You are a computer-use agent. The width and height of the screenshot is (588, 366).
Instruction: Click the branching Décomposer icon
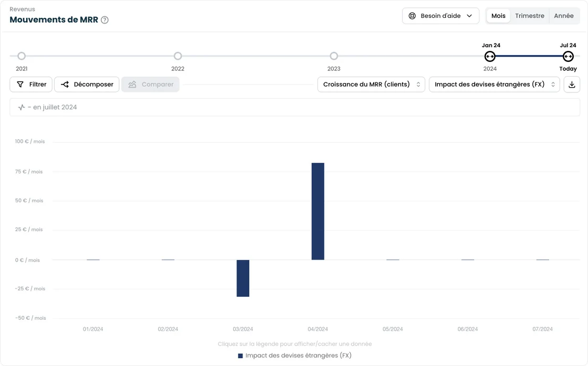[65, 85]
